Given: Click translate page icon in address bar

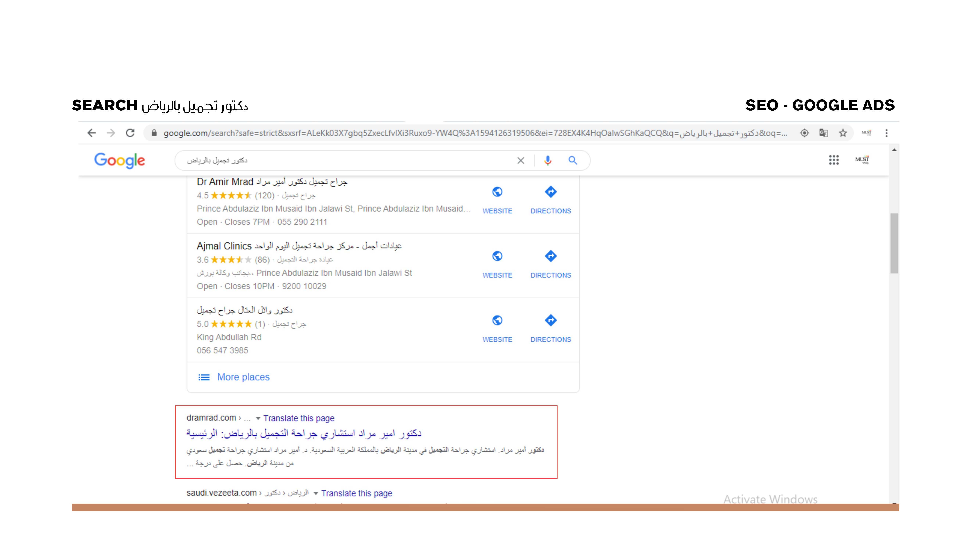Looking at the screenshot, I should point(824,133).
